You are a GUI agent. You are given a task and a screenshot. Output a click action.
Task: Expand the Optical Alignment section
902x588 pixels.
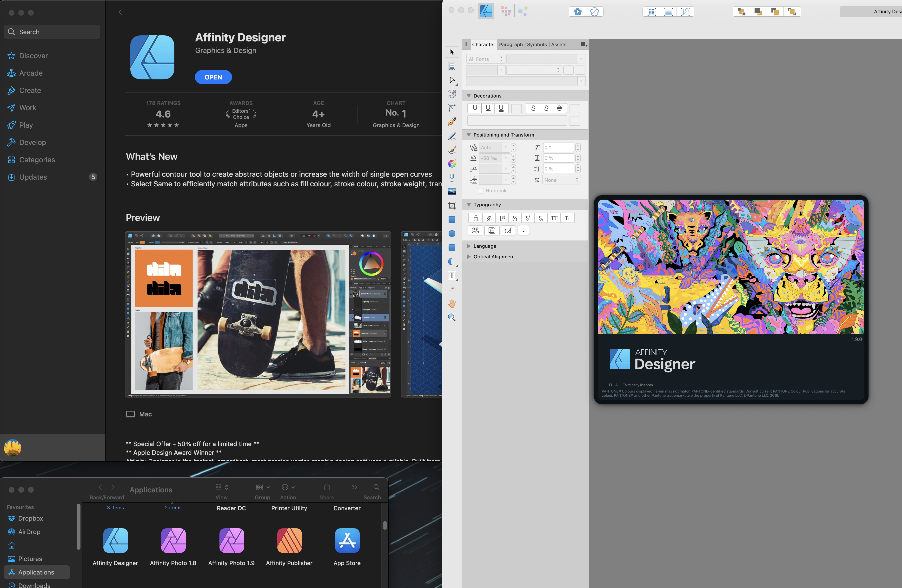coord(469,256)
